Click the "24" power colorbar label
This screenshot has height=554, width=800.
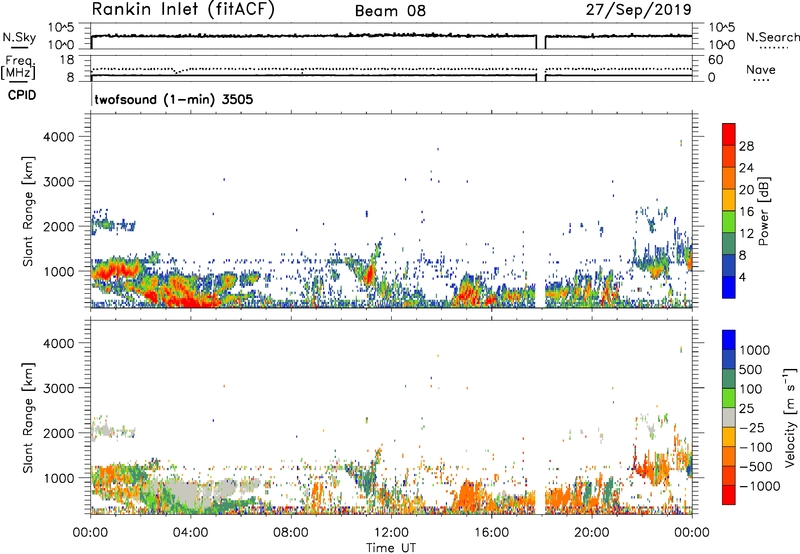click(x=746, y=168)
